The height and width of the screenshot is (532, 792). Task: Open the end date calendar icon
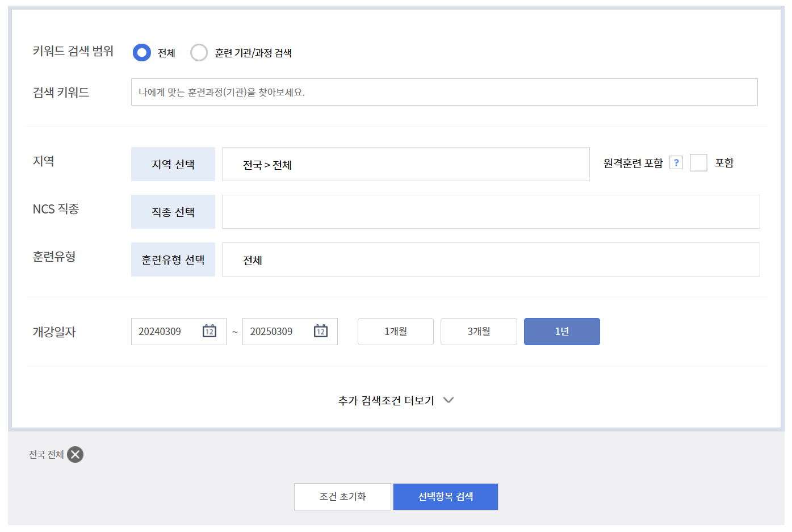pos(321,331)
